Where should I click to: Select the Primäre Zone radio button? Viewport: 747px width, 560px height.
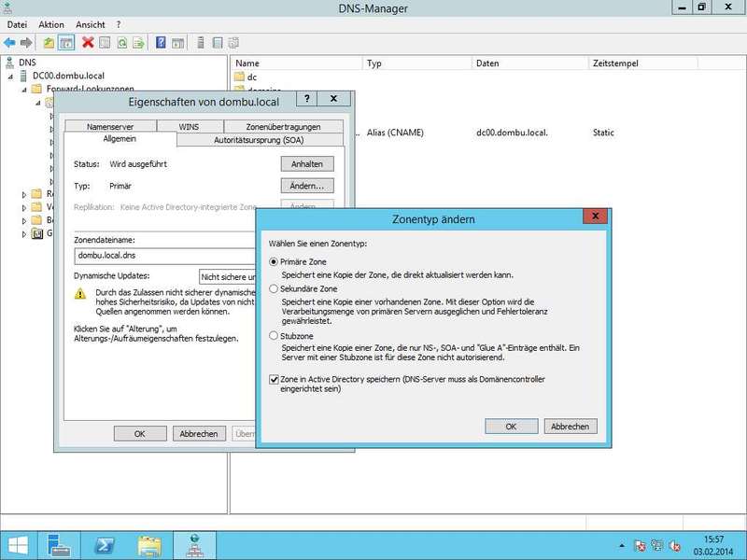[x=274, y=263]
